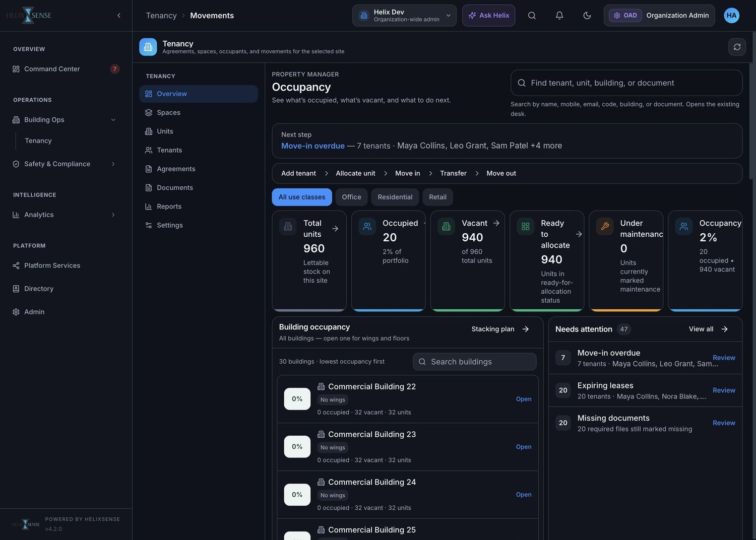Open the Vacant 940 stat card
Viewport: 756px width, 540px height.
(x=468, y=261)
